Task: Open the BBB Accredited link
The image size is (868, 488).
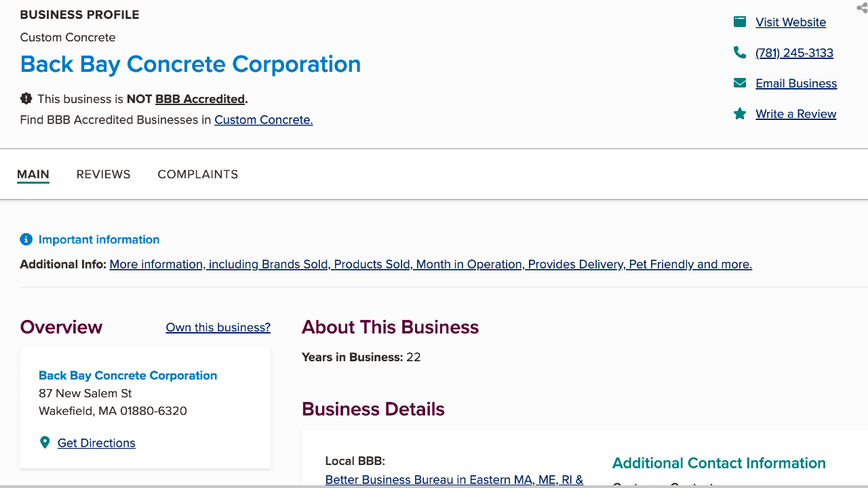Action: point(200,98)
